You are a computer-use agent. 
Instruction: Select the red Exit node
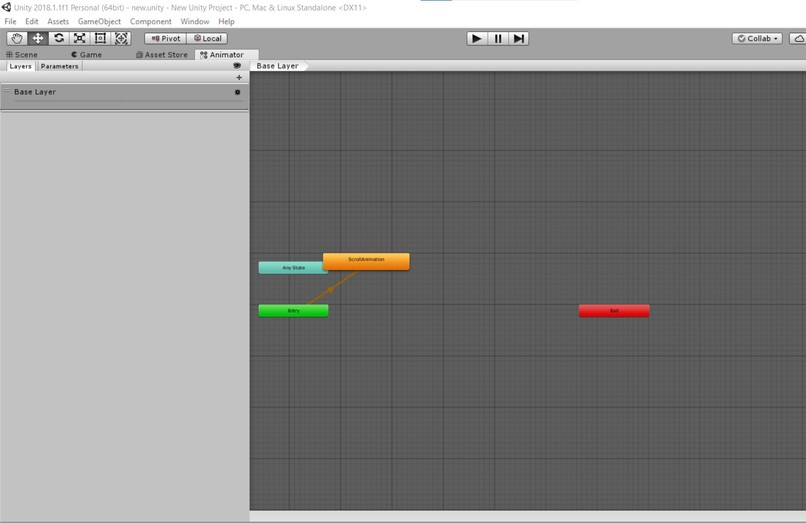click(x=614, y=311)
